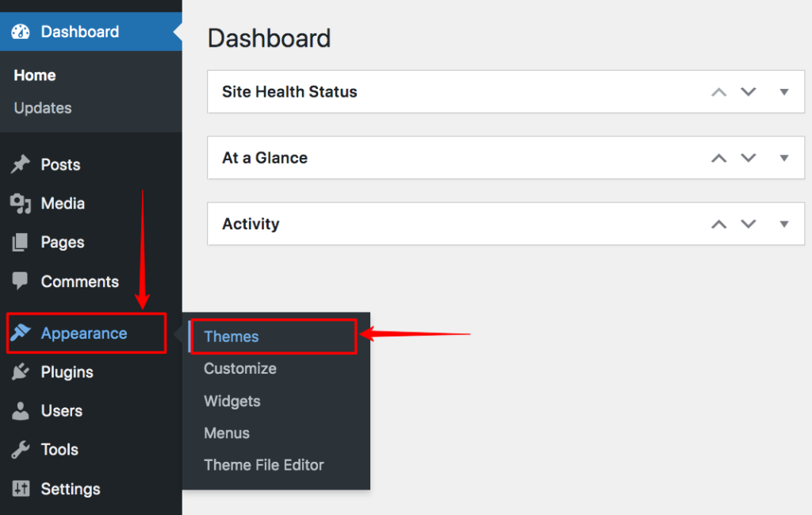Click the Pages icon in sidebar
This screenshot has width=812, height=515.
coord(20,242)
